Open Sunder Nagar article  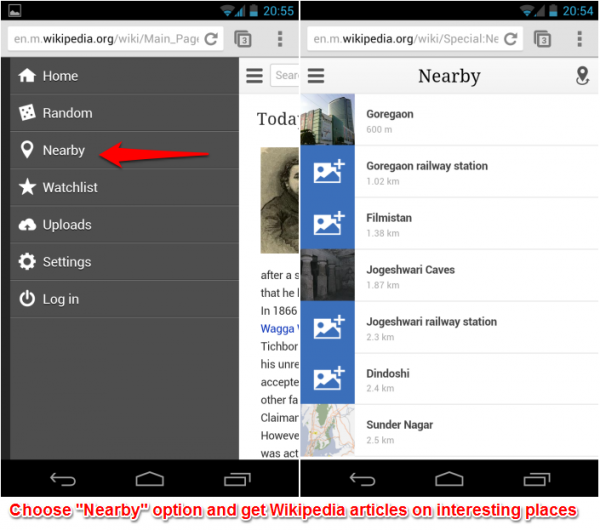[x=450, y=430]
